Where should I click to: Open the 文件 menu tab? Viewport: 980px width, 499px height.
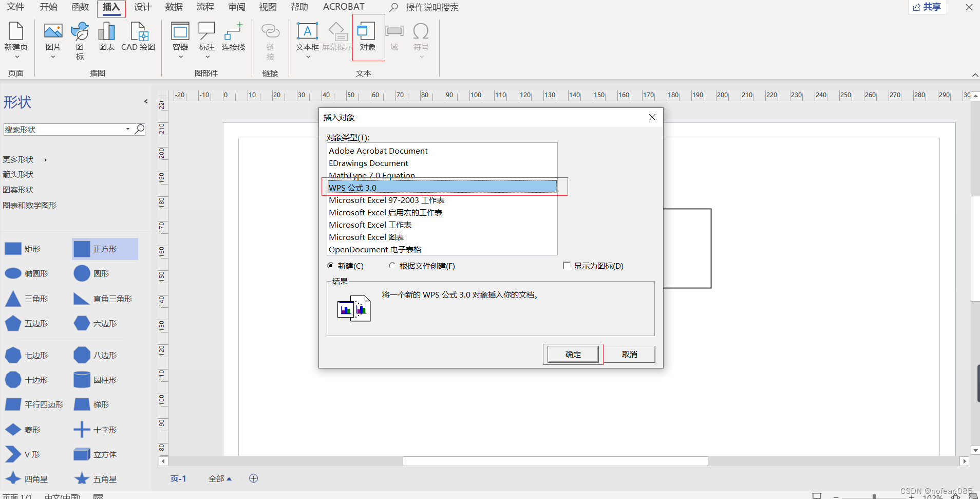coord(15,7)
